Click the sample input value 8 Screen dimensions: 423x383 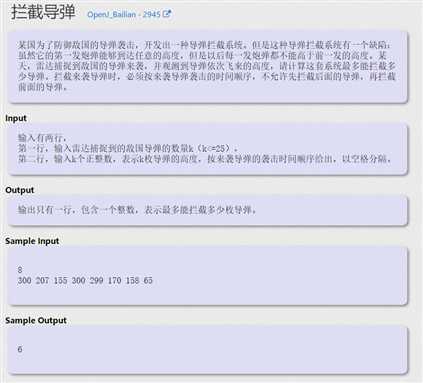20,270
